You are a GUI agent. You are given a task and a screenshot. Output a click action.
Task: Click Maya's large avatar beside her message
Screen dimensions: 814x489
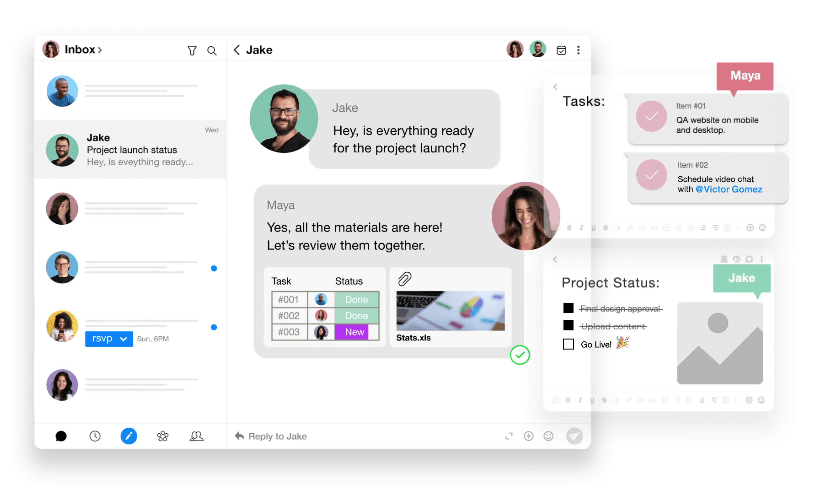pos(526,216)
